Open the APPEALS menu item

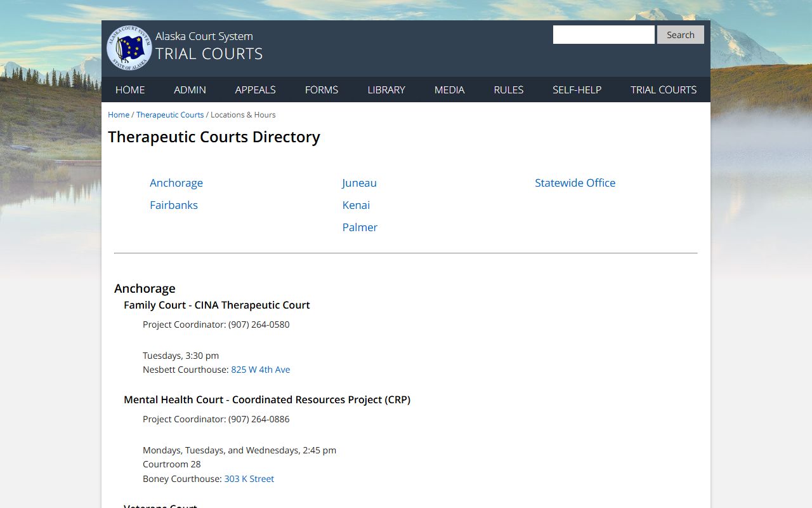point(255,90)
